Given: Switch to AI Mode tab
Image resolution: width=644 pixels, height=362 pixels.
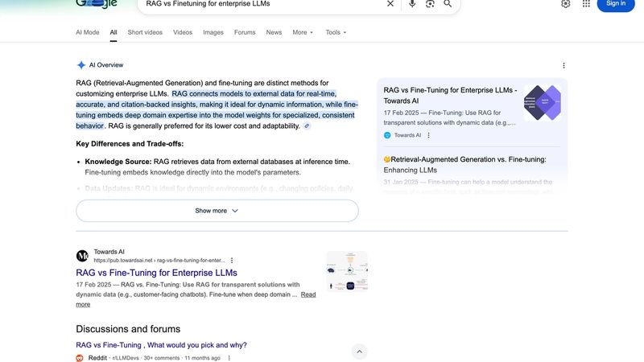Looking at the screenshot, I should (x=88, y=32).
